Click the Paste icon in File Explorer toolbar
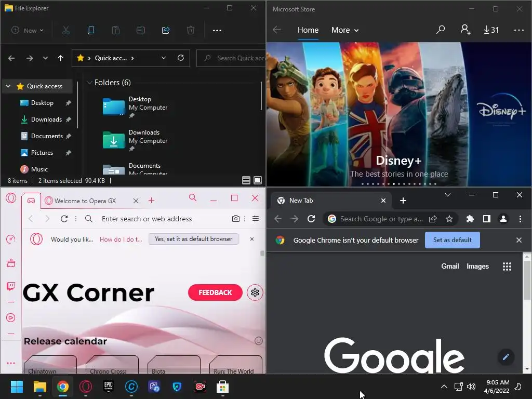 tap(116, 30)
